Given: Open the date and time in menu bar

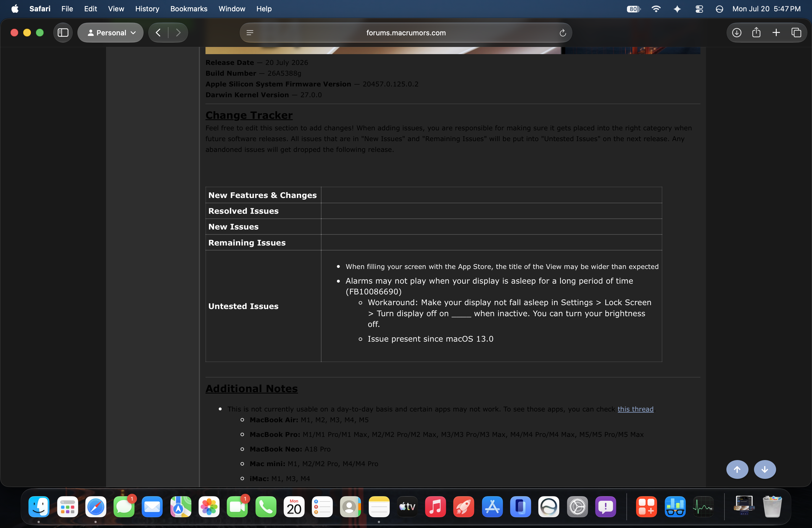Looking at the screenshot, I should coord(766,9).
